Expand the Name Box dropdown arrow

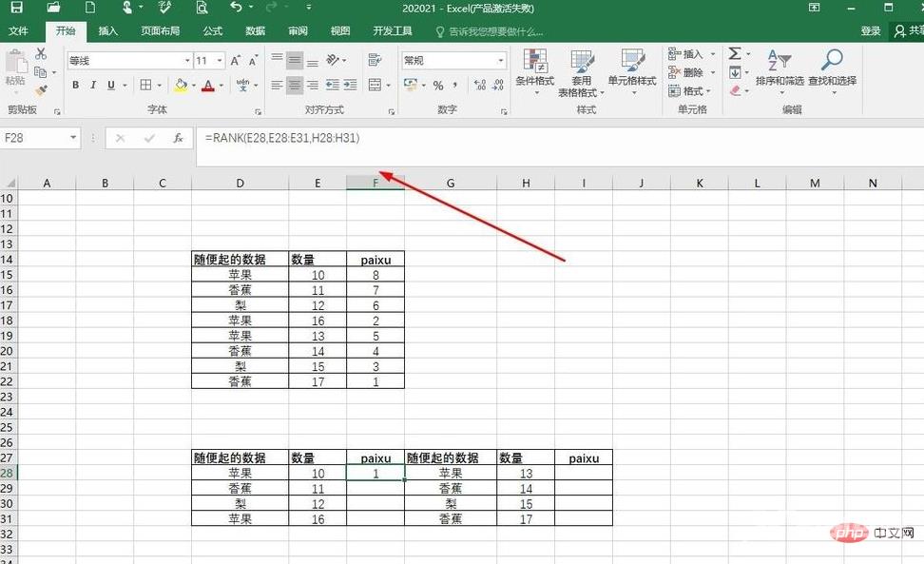73,138
